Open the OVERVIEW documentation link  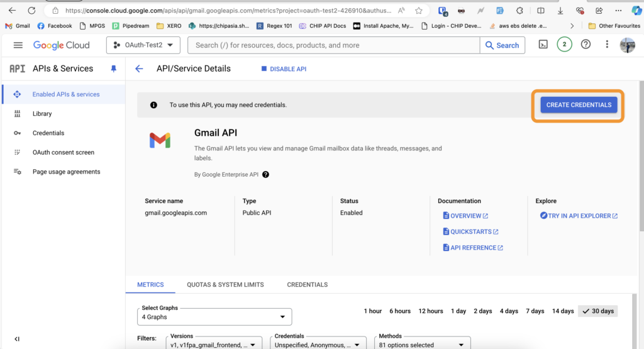click(x=465, y=216)
